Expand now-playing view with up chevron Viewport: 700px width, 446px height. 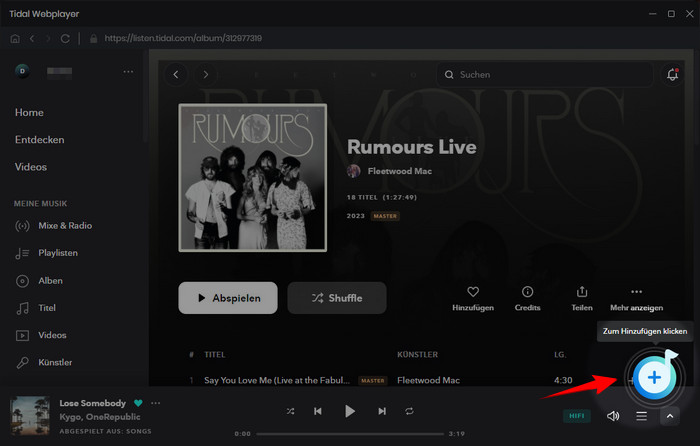[x=670, y=416]
